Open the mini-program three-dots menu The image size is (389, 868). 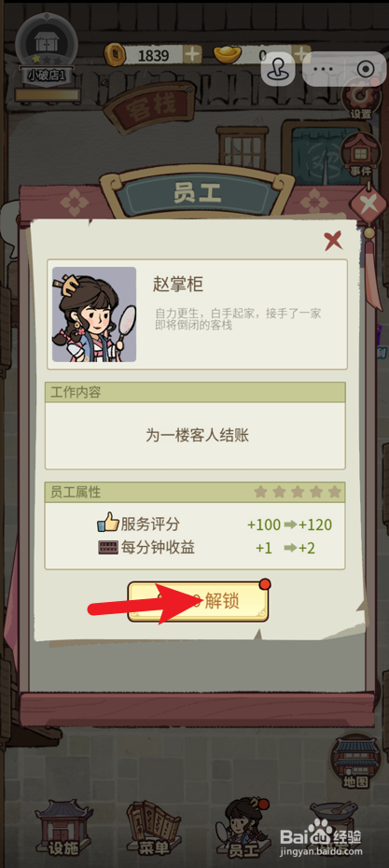[325, 69]
